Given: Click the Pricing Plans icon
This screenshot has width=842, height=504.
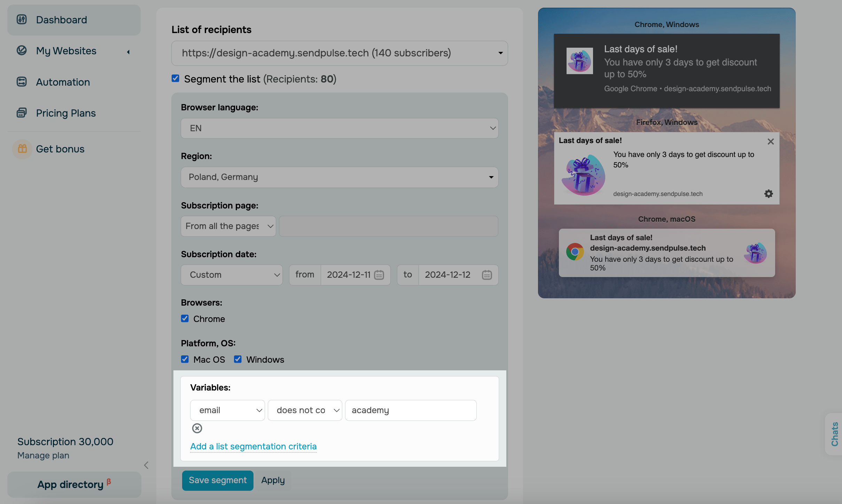Looking at the screenshot, I should click(x=22, y=113).
